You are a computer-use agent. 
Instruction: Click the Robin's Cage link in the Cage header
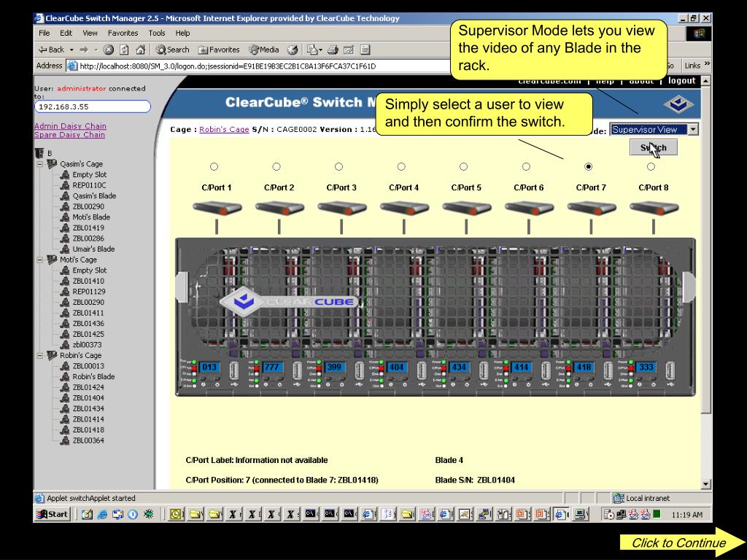[224, 130]
